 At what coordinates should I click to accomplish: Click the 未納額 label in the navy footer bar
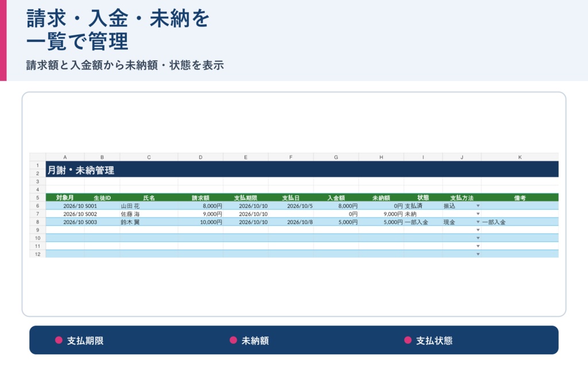point(255,340)
